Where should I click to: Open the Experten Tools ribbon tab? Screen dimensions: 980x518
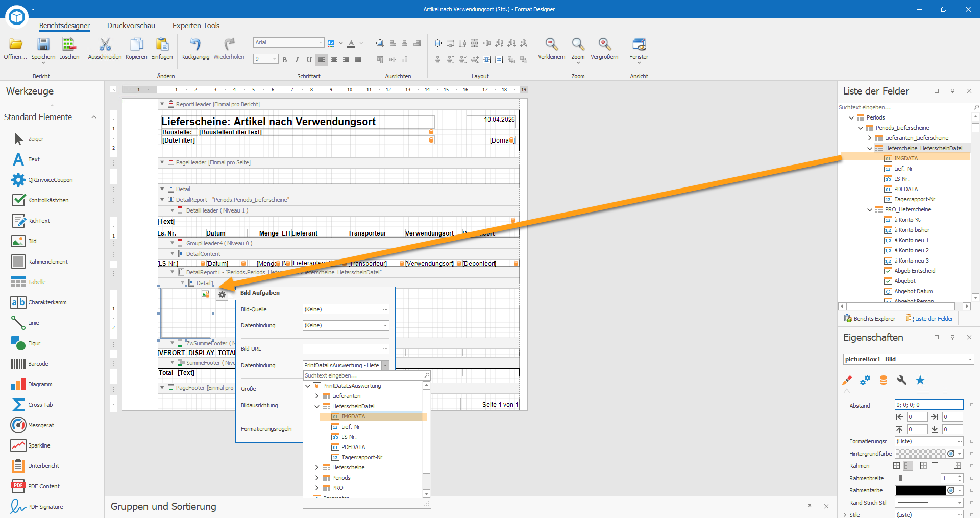[x=196, y=26]
